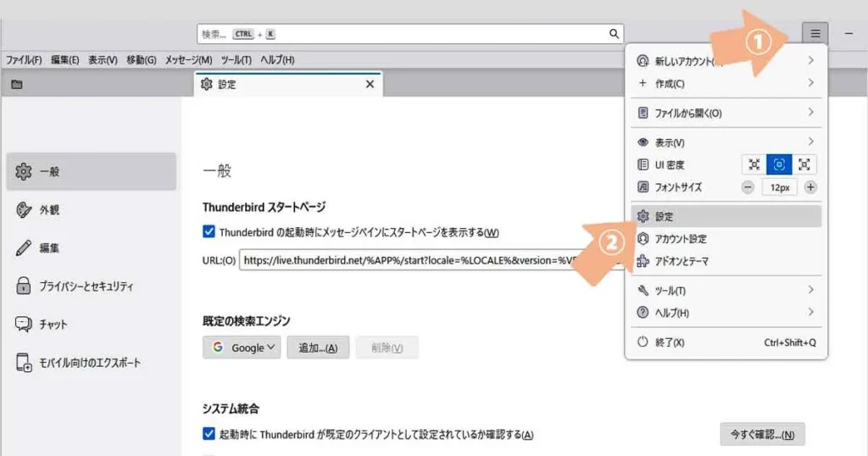Open the チャット speech bubble icon
This screenshot has width=868, height=456.
click(23, 325)
